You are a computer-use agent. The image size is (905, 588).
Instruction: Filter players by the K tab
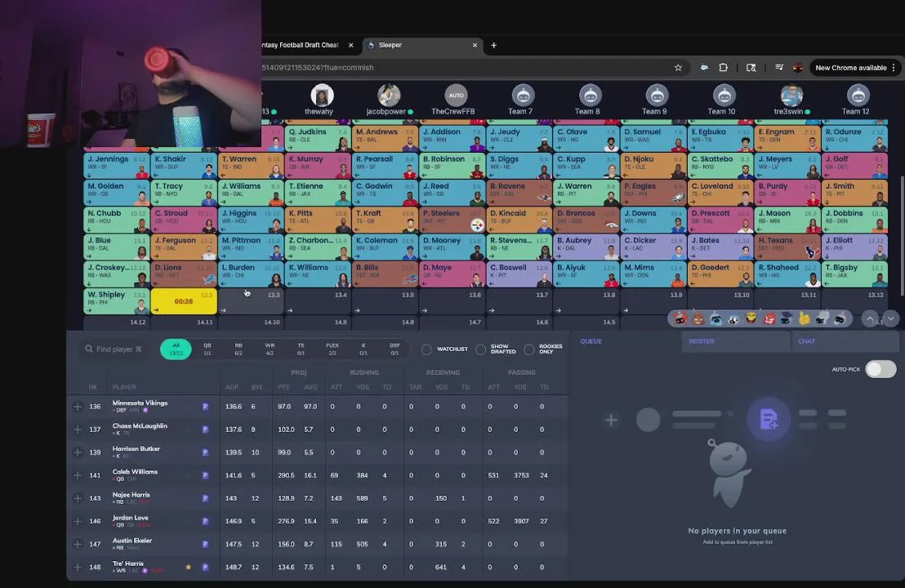pos(363,349)
